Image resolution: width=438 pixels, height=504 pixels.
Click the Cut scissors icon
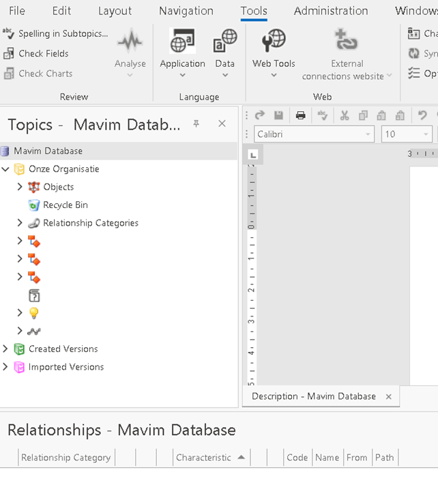[344, 115]
